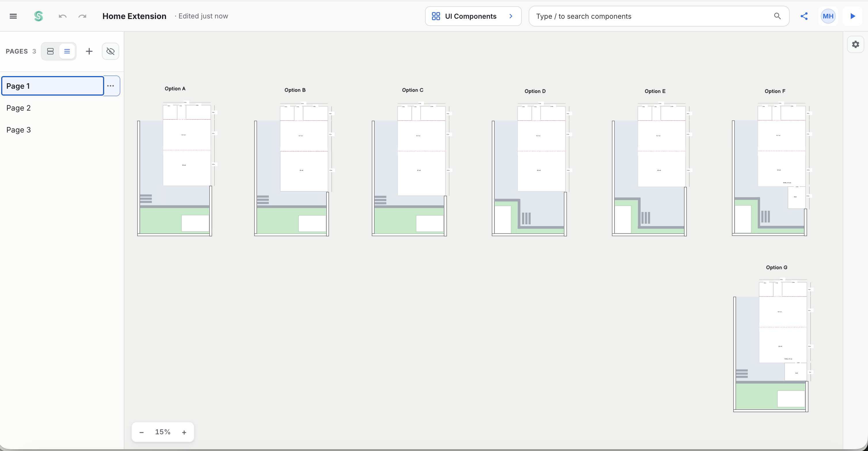Select the Option A floor plan
The height and width of the screenshot is (451, 868).
click(x=177, y=168)
